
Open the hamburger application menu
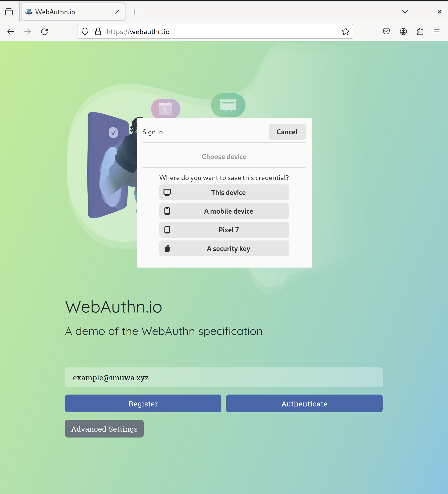(437, 31)
